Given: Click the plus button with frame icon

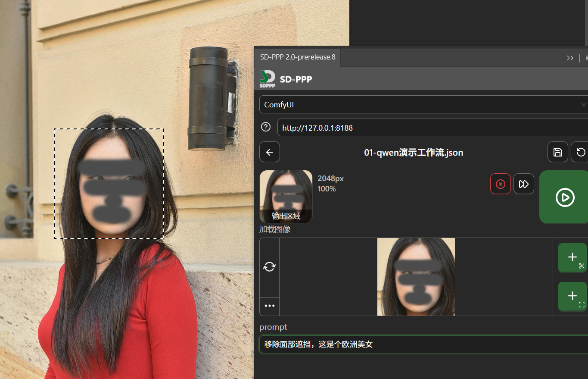Looking at the screenshot, I should point(572,296).
